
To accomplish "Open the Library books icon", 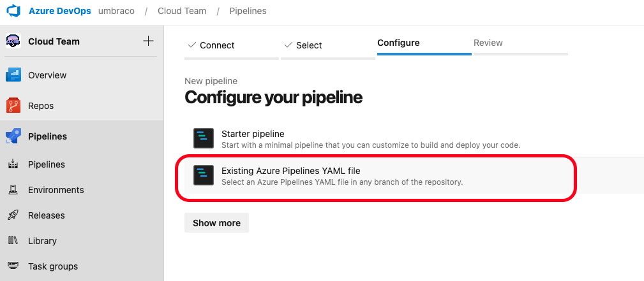I will (x=13, y=241).
